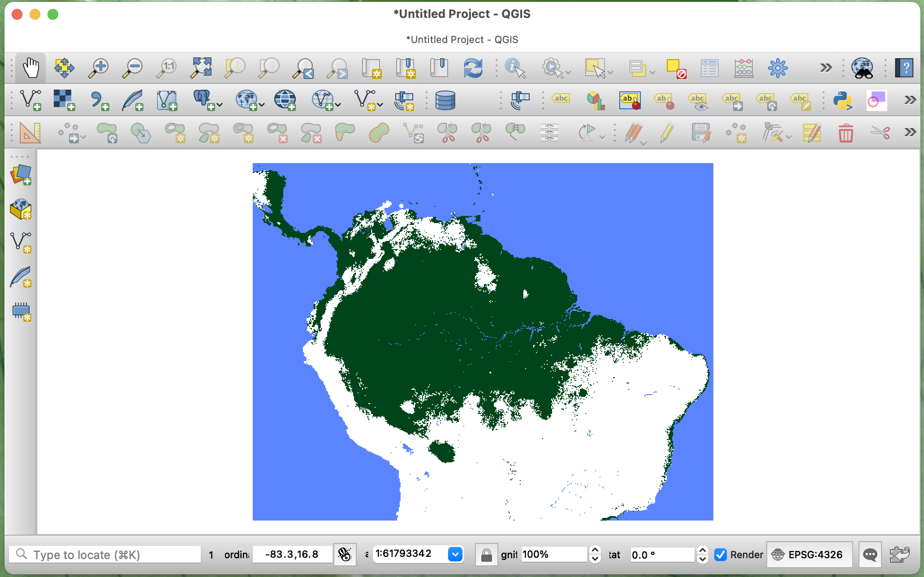Activate the Zoom Out magnifier tool
The image size is (924, 577).
point(132,68)
